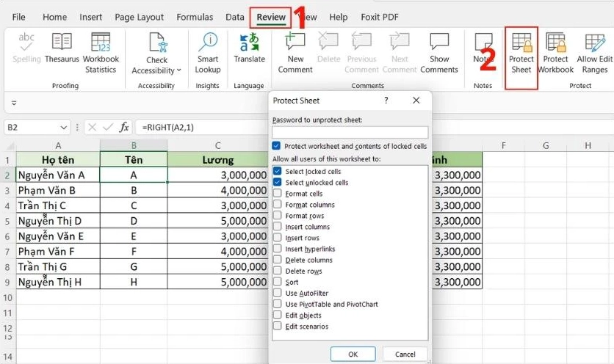Go to Next Comment
The width and height of the screenshot is (614, 364).
pyautogui.click(x=400, y=53)
